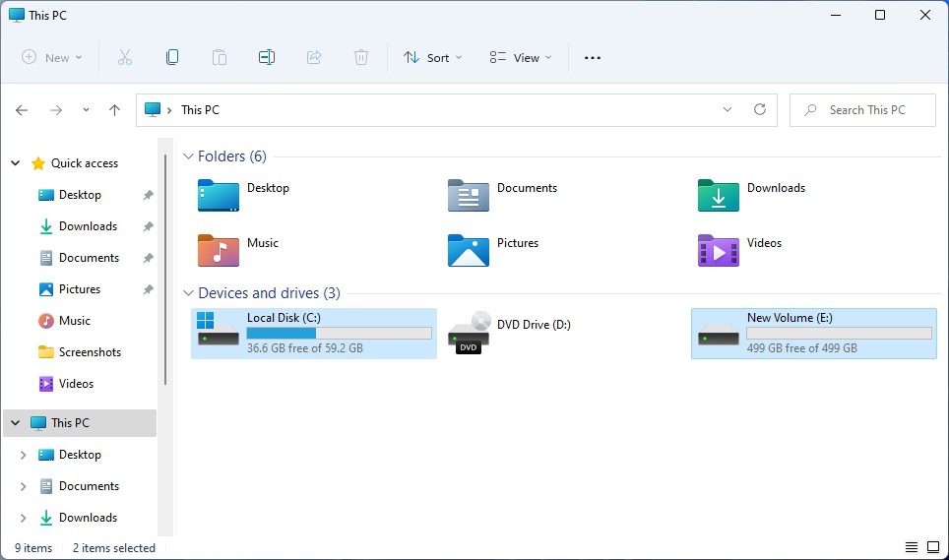Image resolution: width=949 pixels, height=560 pixels.
Task: Click the Copy icon in toolbar
Action: click(x=172, y=57)
